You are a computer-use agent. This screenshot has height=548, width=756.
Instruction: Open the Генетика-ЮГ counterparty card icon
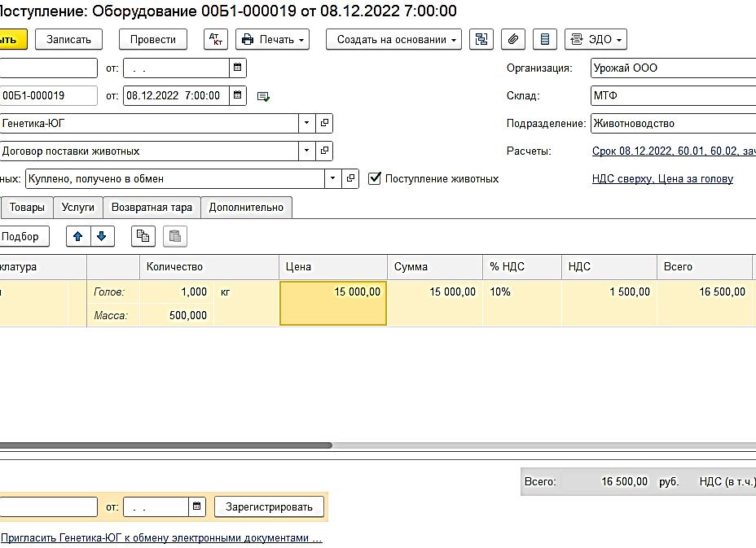(x=324, y=124)
